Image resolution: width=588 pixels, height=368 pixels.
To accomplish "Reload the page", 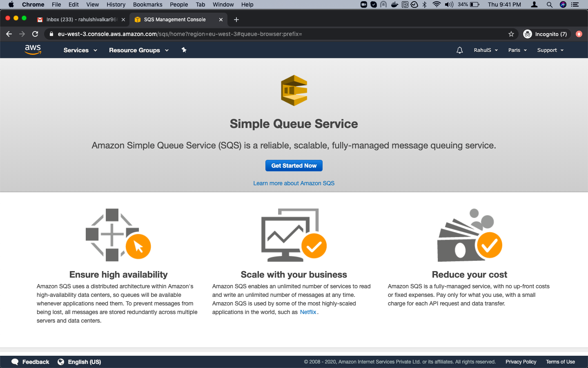I will tap(35, 34).
